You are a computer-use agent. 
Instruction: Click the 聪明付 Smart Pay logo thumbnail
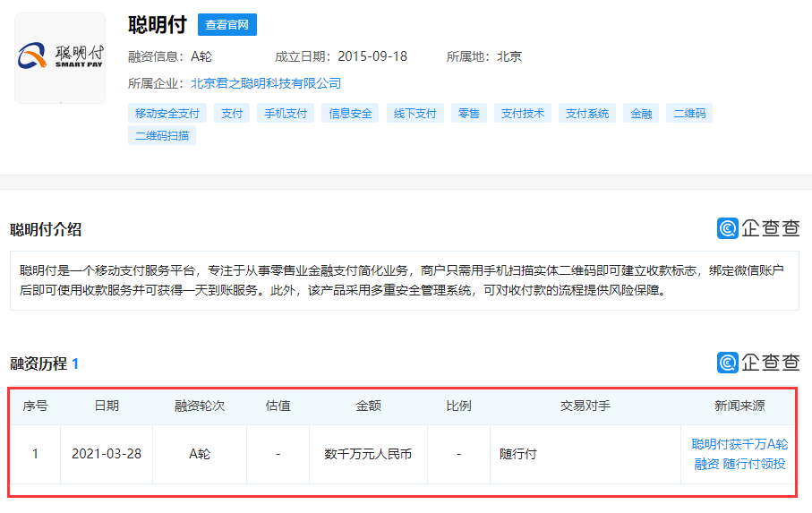click(x=60, y=58)
